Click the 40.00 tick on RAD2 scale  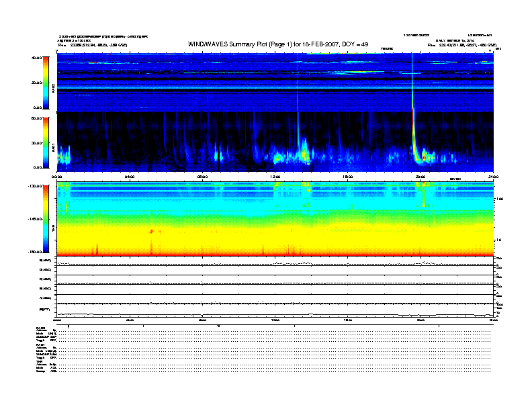coord(36,58)
